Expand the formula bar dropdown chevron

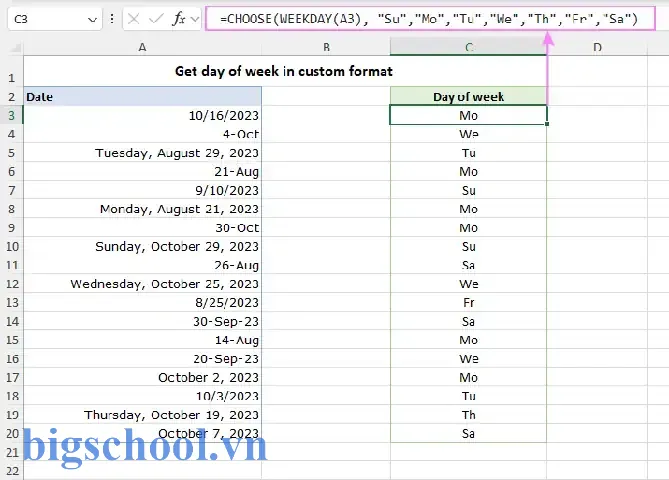195,19
